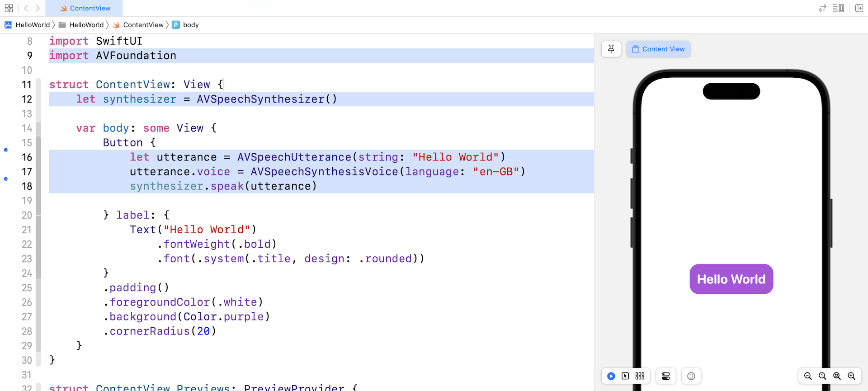This screenshot has width=868, height=391.
Task: Pin the canvas preview
Action: (x=611, y=49)
